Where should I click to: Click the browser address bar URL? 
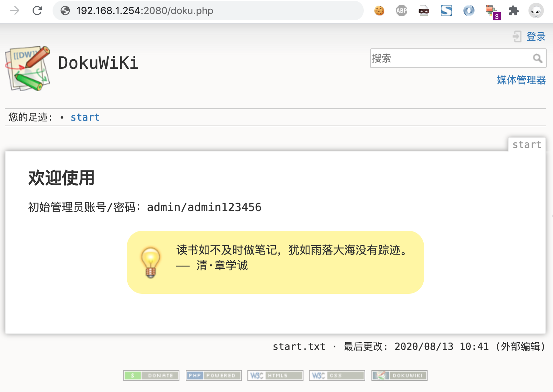[145, 11]
